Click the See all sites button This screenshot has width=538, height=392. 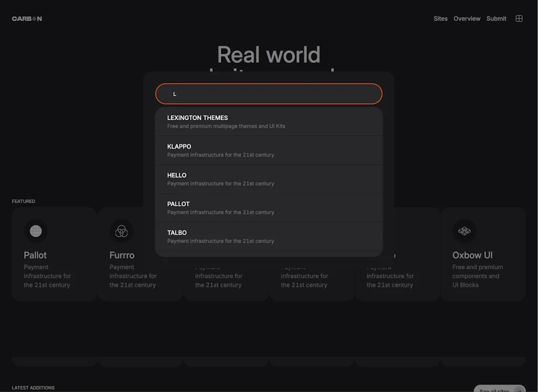pyautogui.click(x=498, y=390)
